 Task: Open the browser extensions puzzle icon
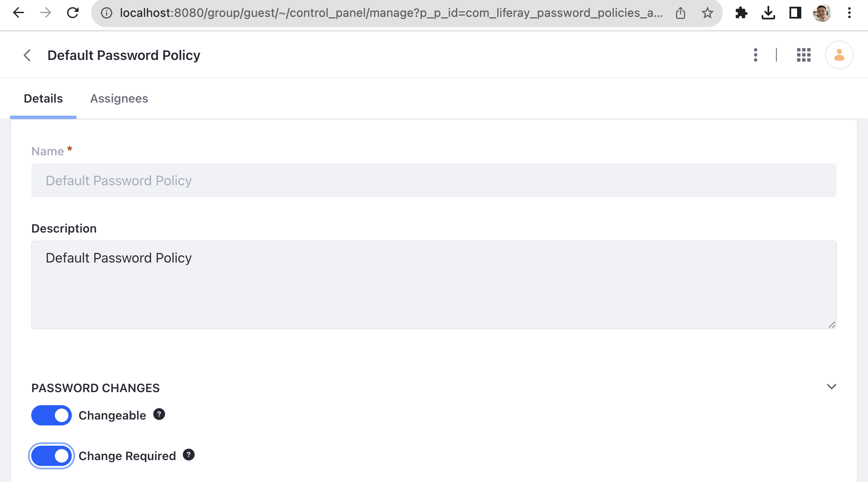pos(741,13)
